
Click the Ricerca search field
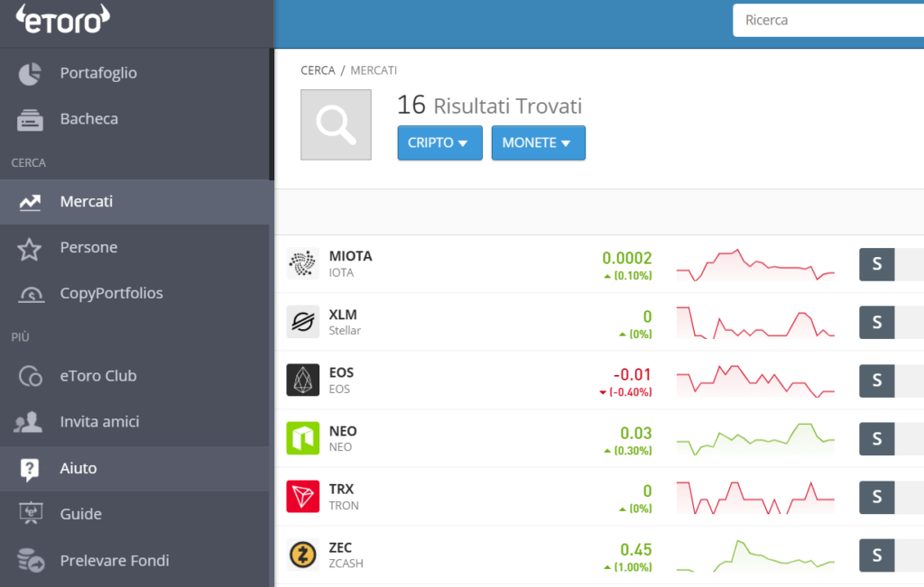[828, 20]
